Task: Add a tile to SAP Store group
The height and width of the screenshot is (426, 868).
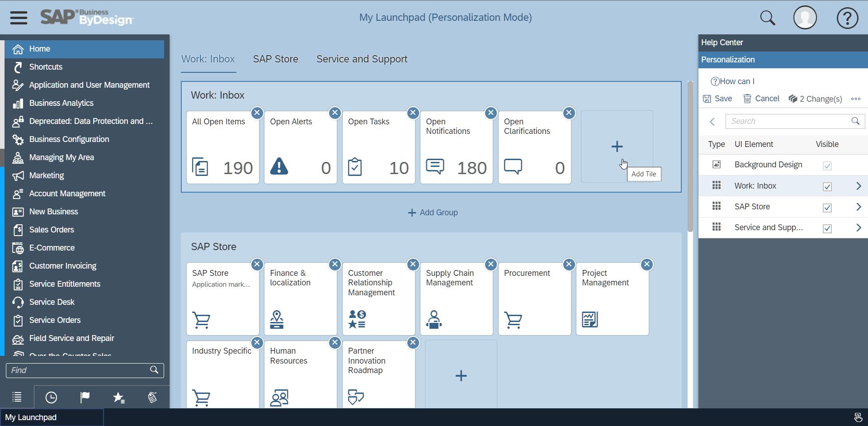Action: [x=461, y=375]
